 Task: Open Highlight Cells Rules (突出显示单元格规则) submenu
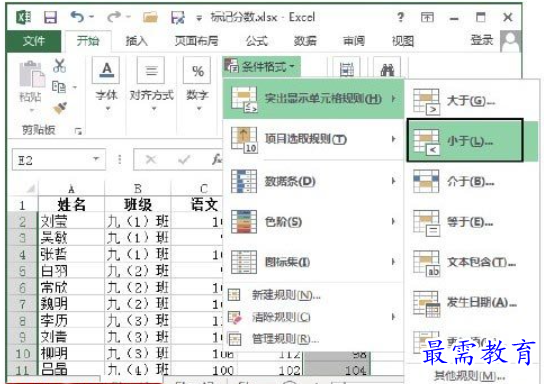click(313, 99)
